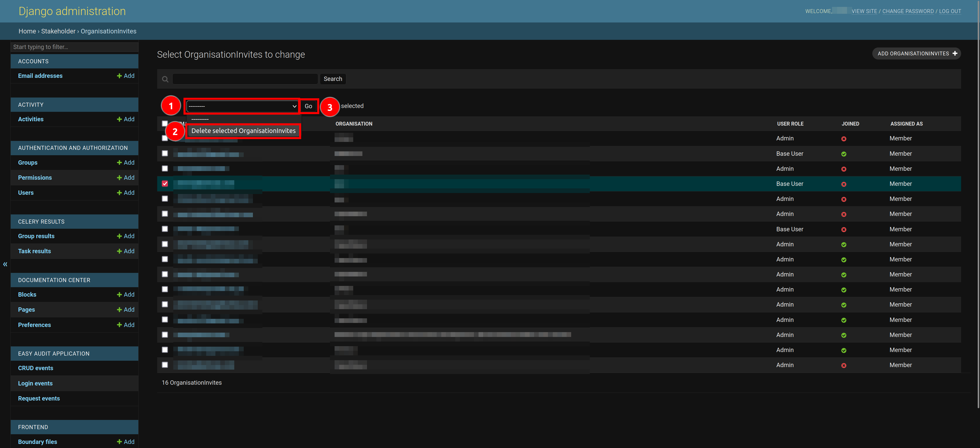The width and height of the screenshot is (980, 448).
Task: Click the Log Out link
Action: pyautogui.click(x=950, y=11)
